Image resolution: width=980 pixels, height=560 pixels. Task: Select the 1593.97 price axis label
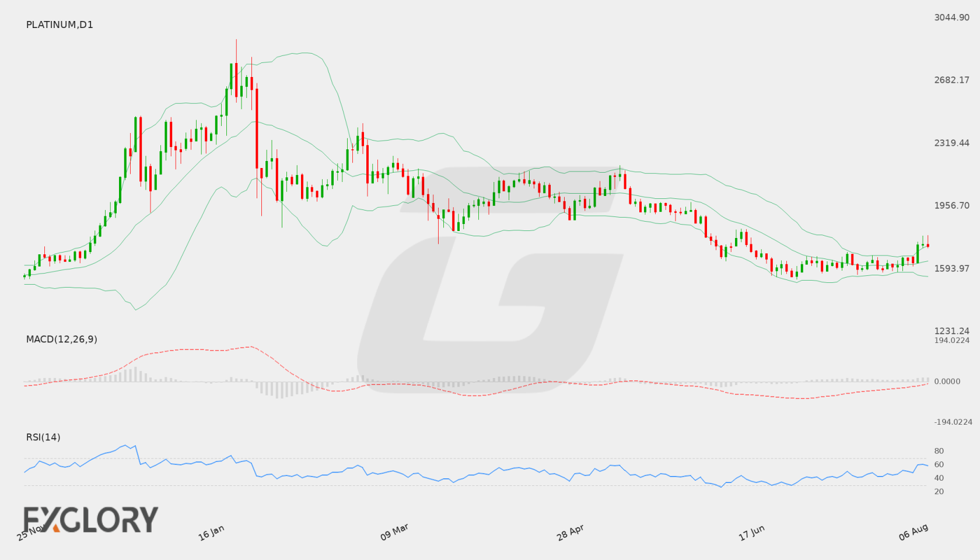pos(951,268)
